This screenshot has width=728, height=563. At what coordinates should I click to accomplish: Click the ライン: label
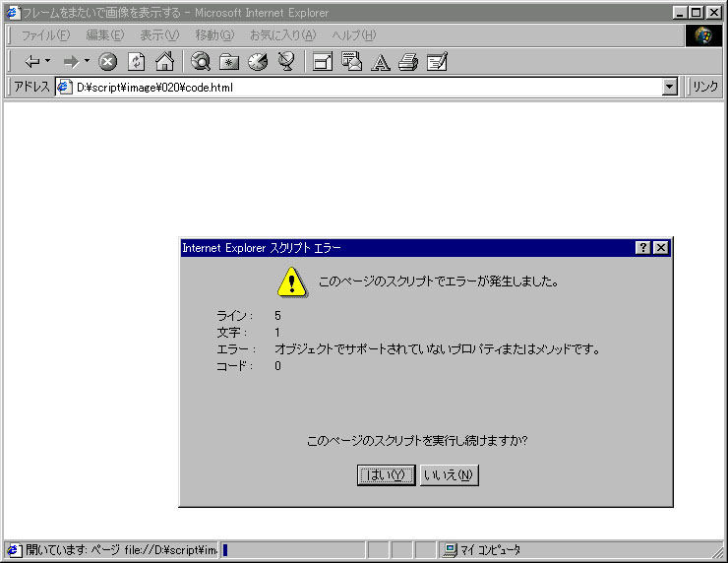tap(234, 316)
